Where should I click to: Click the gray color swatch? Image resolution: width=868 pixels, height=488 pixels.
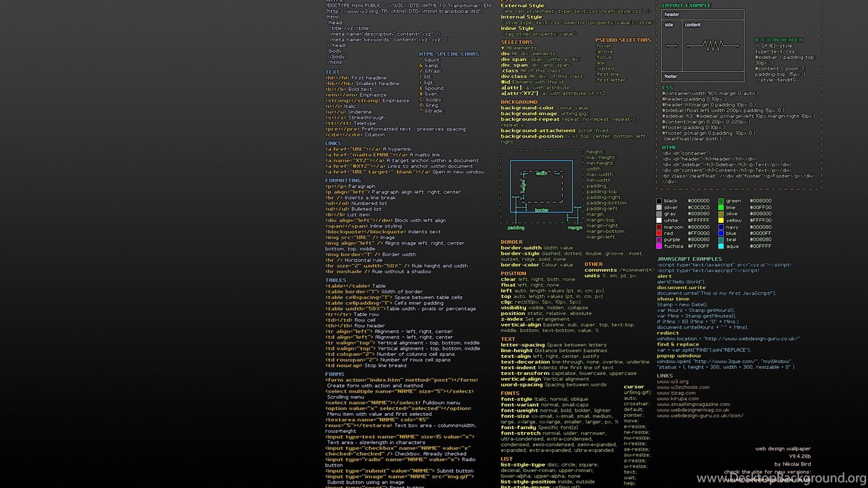click(x=659, y=214)
